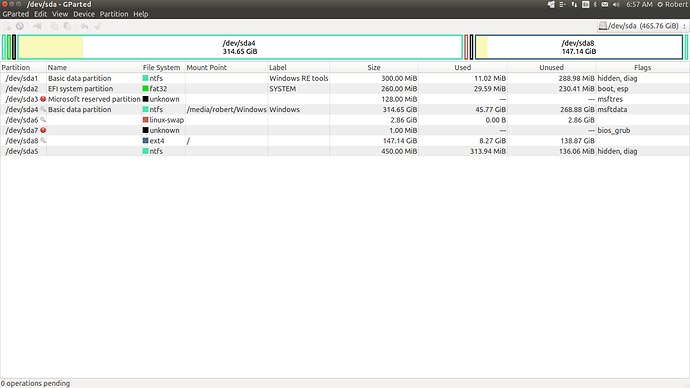Open the Partition menu
Image resolution: width=690 pixels, height=388 pixels.
coord(114,14)
